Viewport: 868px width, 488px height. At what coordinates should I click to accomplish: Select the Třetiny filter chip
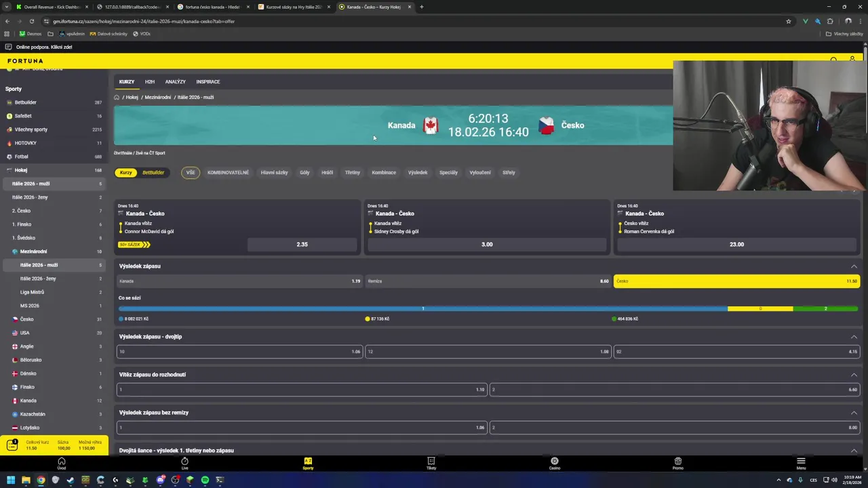pos(353,173)
